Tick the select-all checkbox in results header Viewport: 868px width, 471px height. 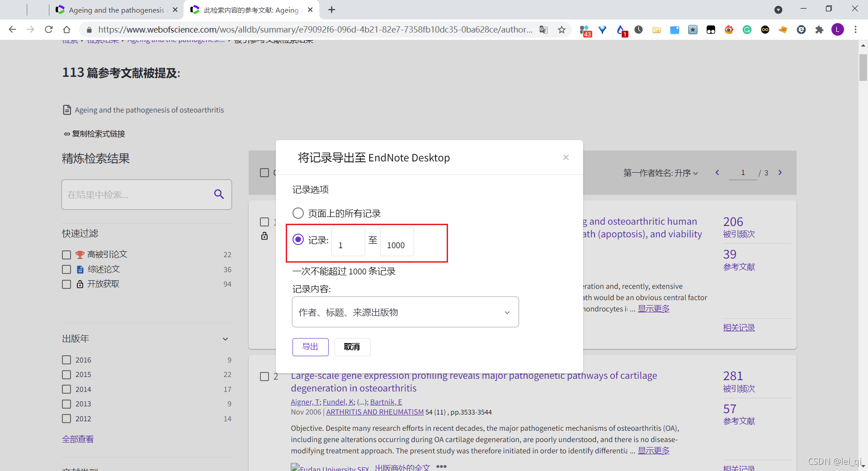264,173
